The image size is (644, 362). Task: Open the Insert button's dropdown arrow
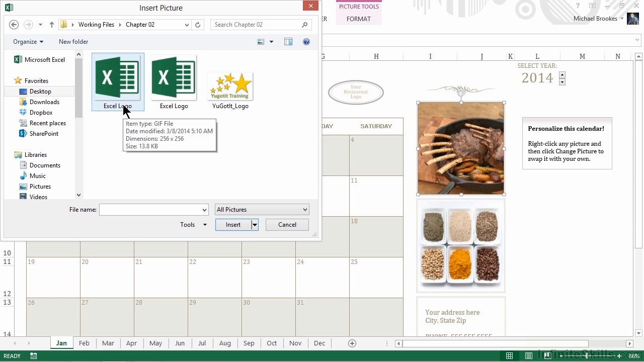tap(255, 225)
